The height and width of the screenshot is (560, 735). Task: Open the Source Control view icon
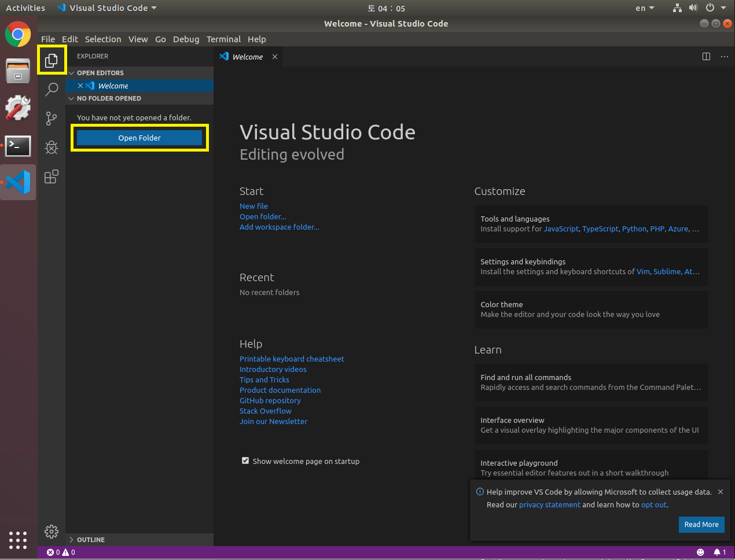pyautogui.click(x=52, y=118)
